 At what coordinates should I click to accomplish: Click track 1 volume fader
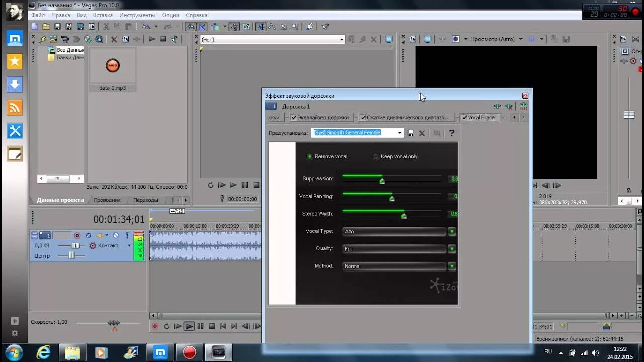tap(75, 245)
